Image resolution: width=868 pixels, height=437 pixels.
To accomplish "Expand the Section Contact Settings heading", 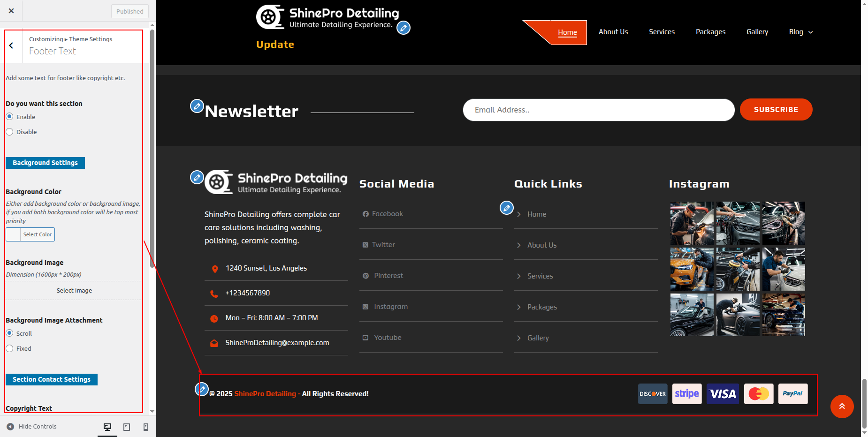I will [x=52, y=379].
